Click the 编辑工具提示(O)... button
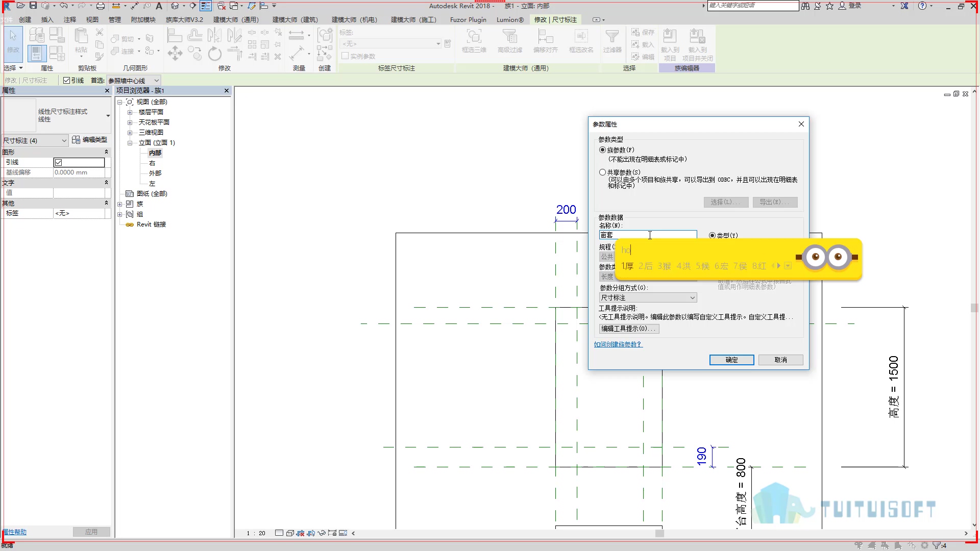This screenshot has height=551, width=980. pos(629,329)
